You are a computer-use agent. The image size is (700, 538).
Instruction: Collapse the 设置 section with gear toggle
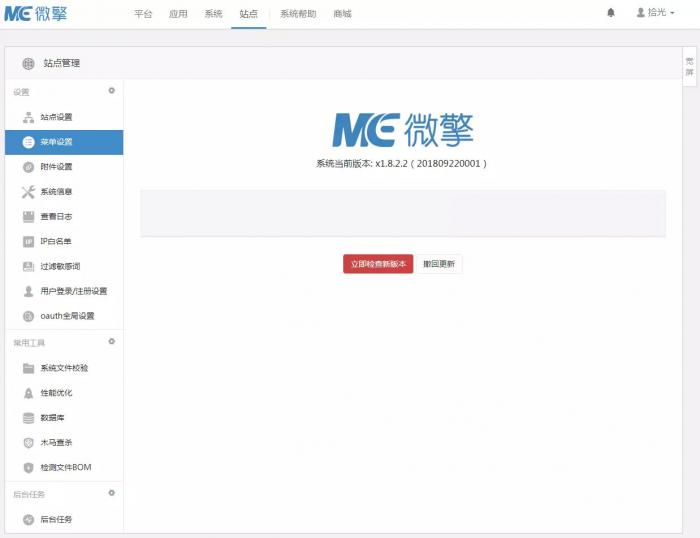tap(112, 91)
